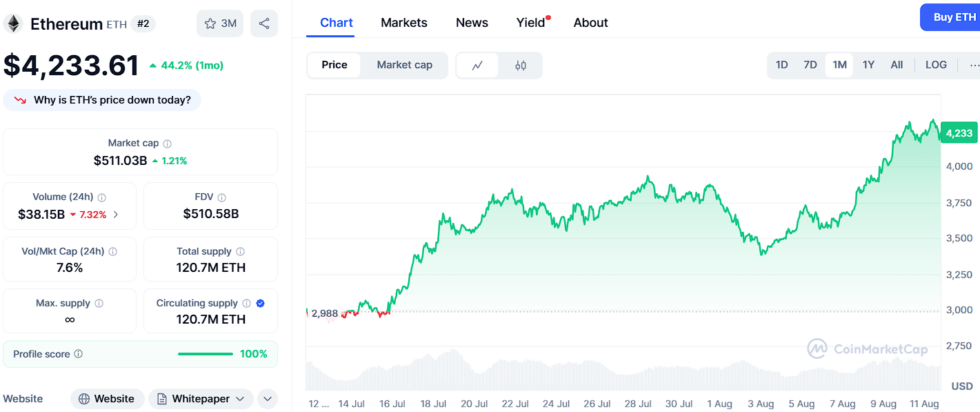Click the Profile score progress bar
Screen dimensions: 980x412
[x=206, y=354]
